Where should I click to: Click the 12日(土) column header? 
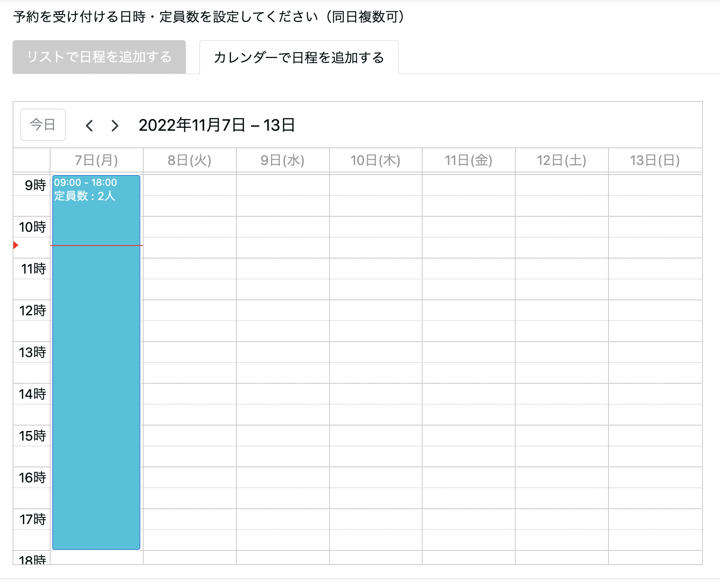(562, 160)
